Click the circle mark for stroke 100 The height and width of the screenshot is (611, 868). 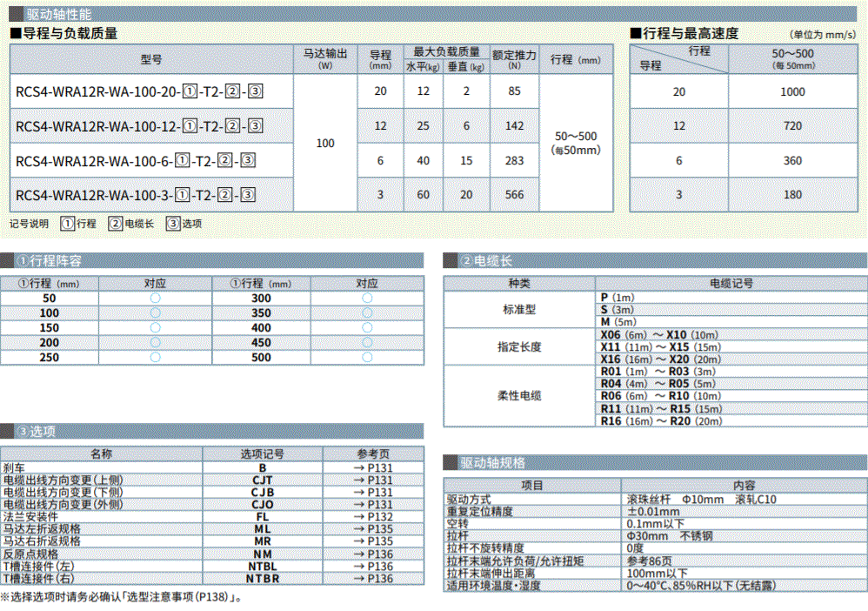(x=155, y=313)
